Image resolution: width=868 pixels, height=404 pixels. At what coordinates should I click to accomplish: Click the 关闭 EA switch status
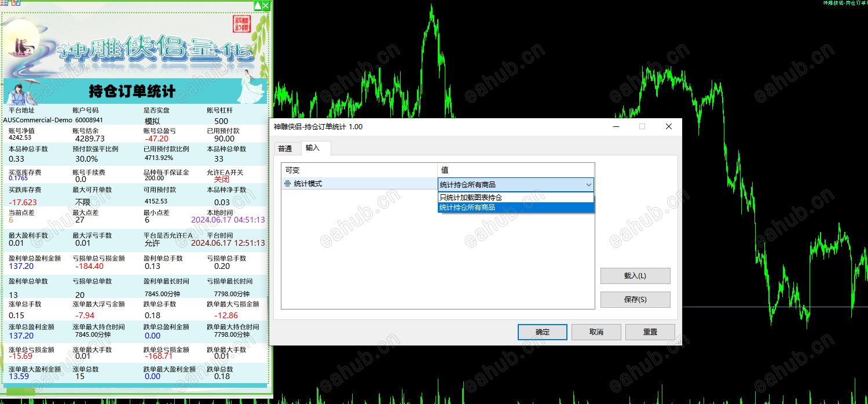[222, 180]
